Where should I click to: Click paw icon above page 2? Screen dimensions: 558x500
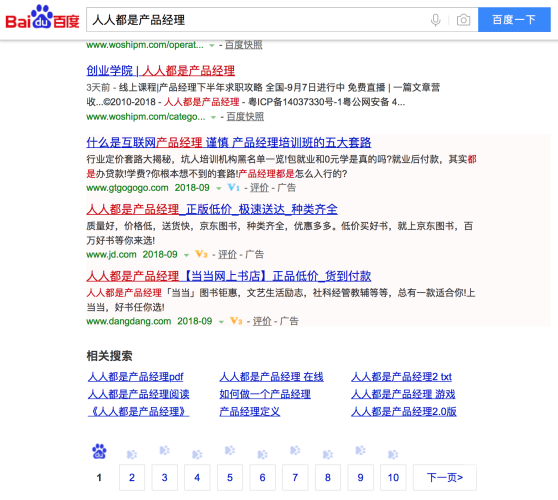pyautogui.click(x=132, y=454)
